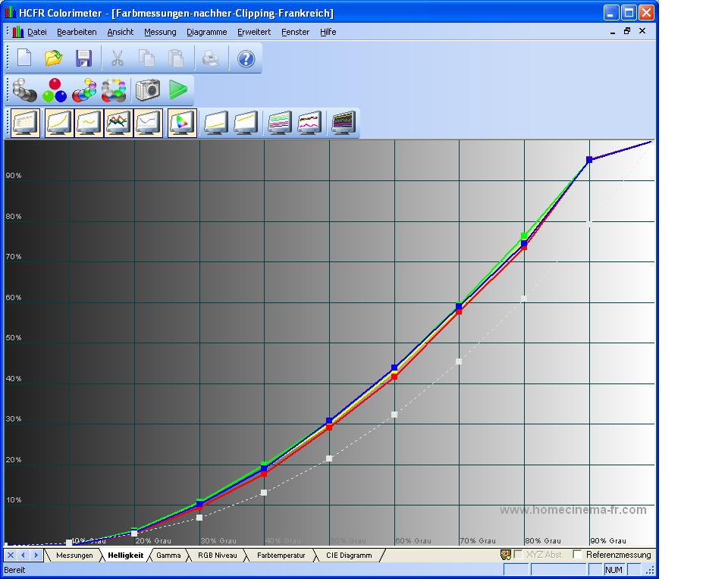
Task: Toggle the color temperature curve monitor icon
Action: point(148,123)
